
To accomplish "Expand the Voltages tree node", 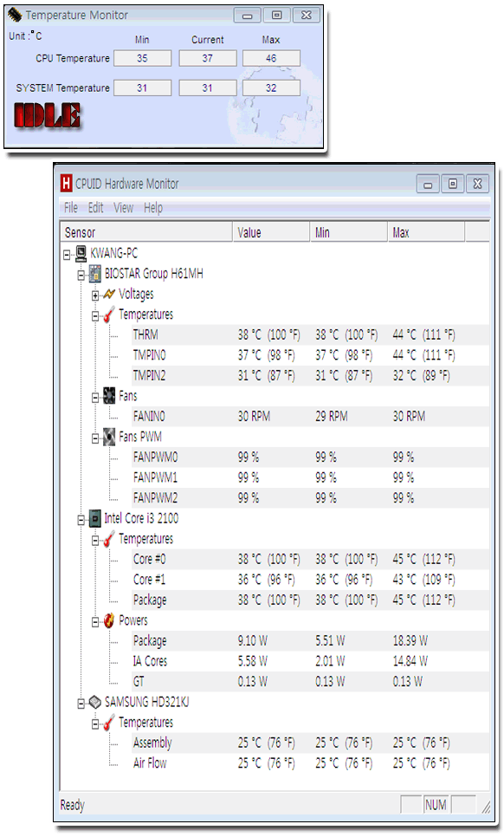I will 95,295.
